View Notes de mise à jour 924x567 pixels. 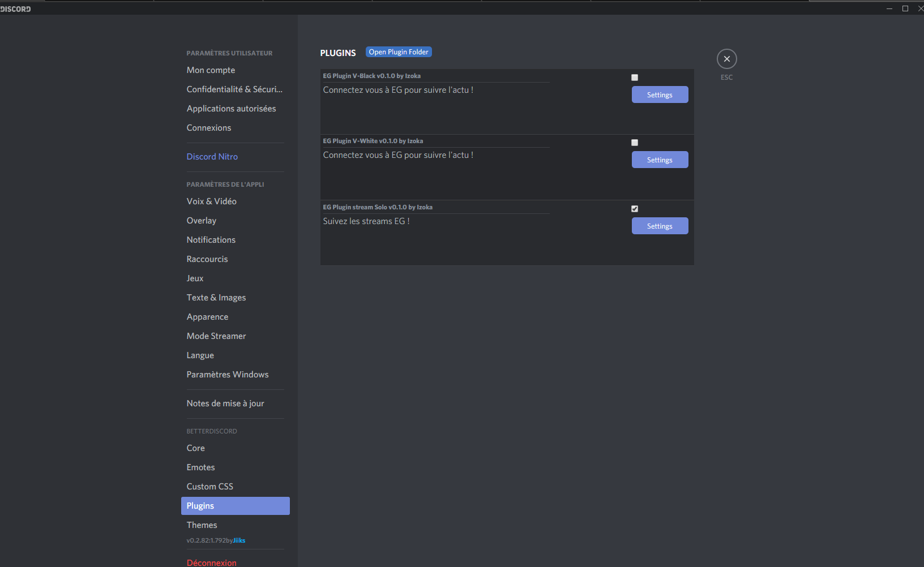(x=235, y=403)
